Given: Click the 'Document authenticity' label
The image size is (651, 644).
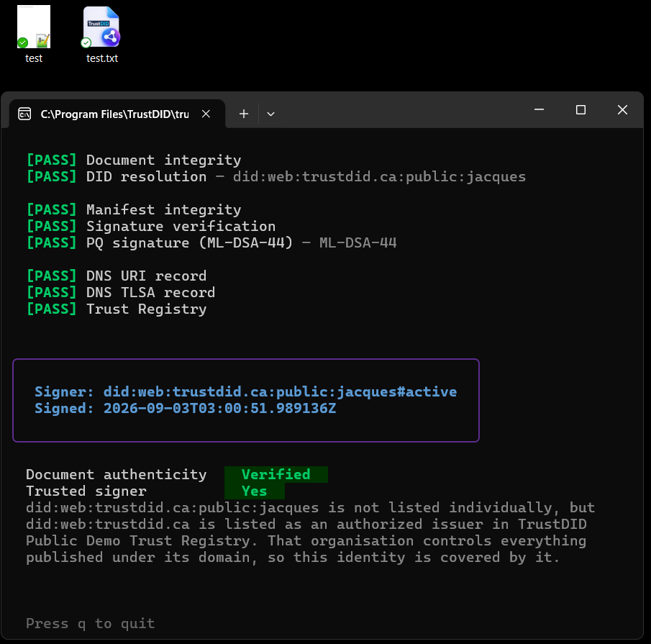Looking at the screenshot, I should (117, 475).
